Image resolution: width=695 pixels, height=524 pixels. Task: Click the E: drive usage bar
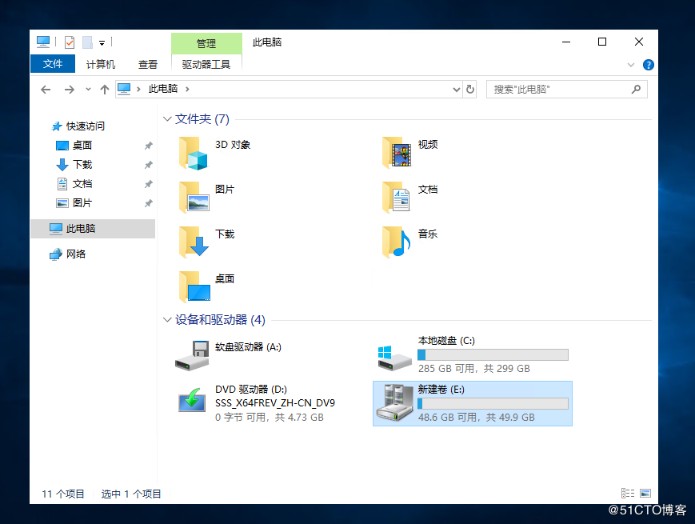[493, 403]
